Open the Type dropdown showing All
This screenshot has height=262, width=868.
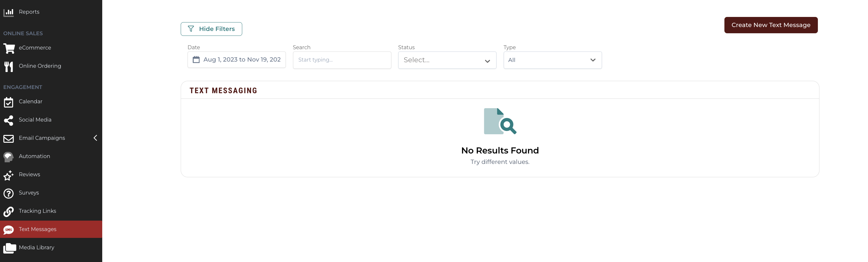click(x=553, y=60)
